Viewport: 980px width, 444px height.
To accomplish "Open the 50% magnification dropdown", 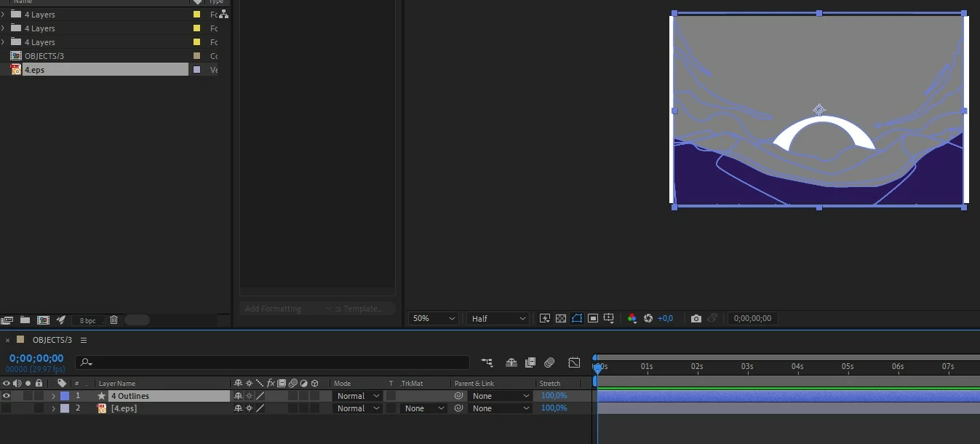I will point(434,318).
